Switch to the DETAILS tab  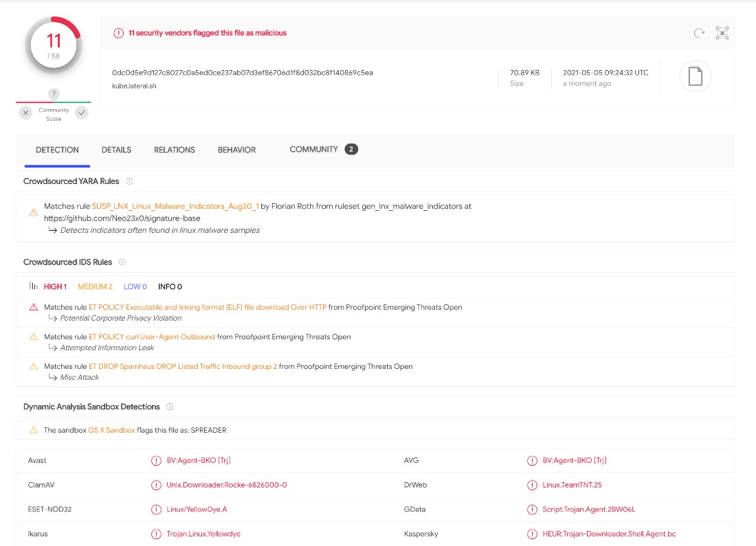pos(116,150)
